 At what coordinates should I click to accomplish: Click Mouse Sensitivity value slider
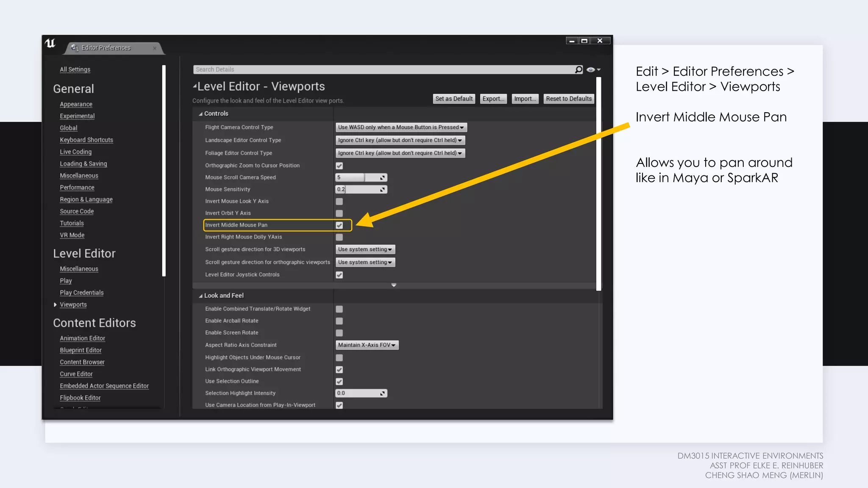[x=361, y=189]
